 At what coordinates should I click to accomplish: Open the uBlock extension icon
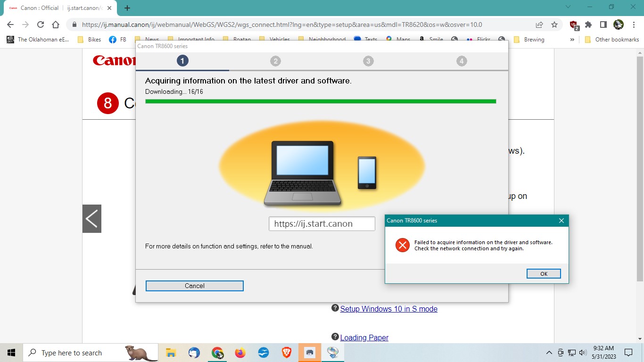tap(574, 25)
